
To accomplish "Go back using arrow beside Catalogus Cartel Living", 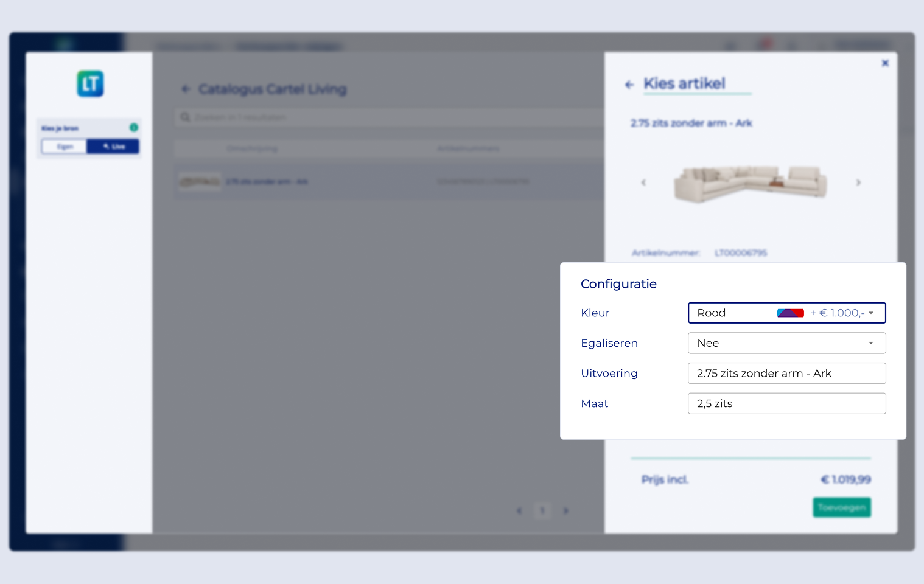I will pos(186,89).
